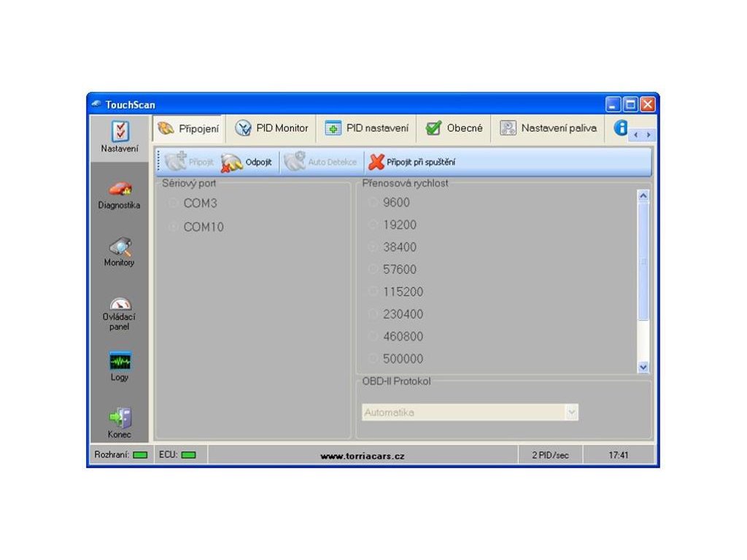The height and width of the screenshot is (560, 747).
Task: Click the Konec exit icon
Action: tap(120, 419)
